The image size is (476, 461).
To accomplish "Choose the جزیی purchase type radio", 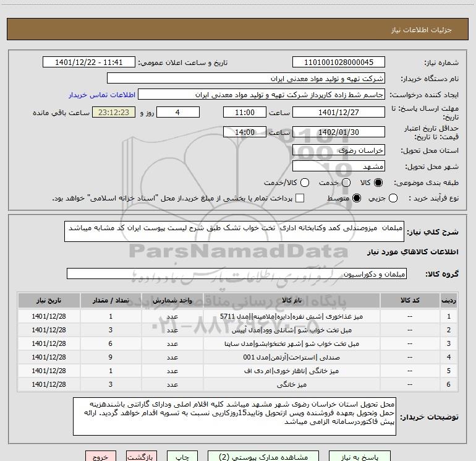I will tap(393, 198).
